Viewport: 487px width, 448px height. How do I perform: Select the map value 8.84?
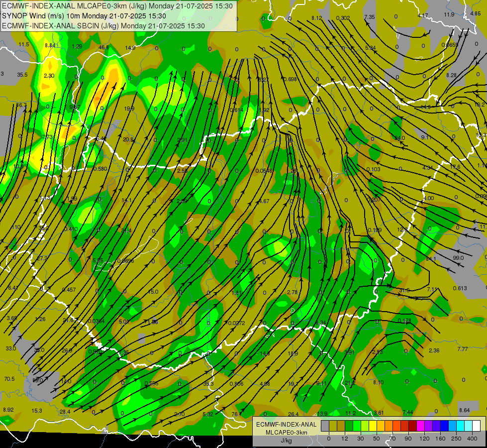50,45
